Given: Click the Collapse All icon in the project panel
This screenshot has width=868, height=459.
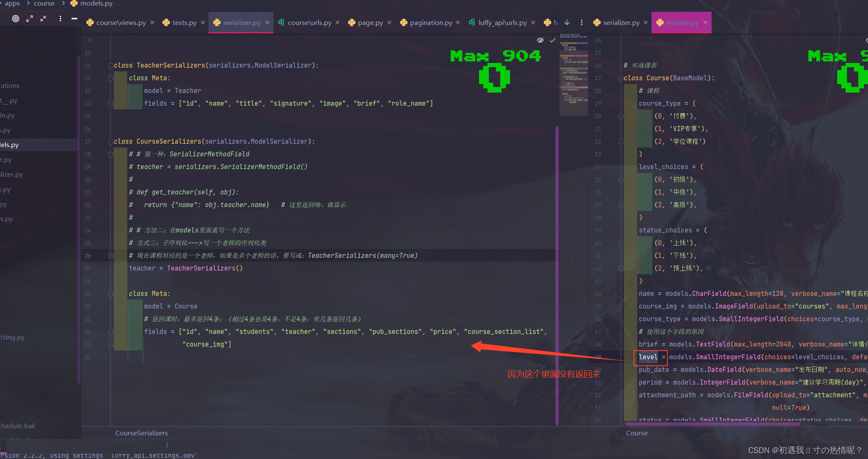Looking at the screenshot, I should [43, 19].
